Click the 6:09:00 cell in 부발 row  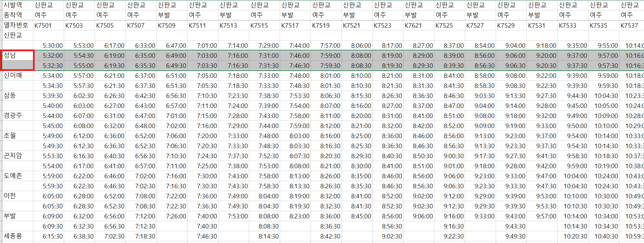tap(49, 216)
